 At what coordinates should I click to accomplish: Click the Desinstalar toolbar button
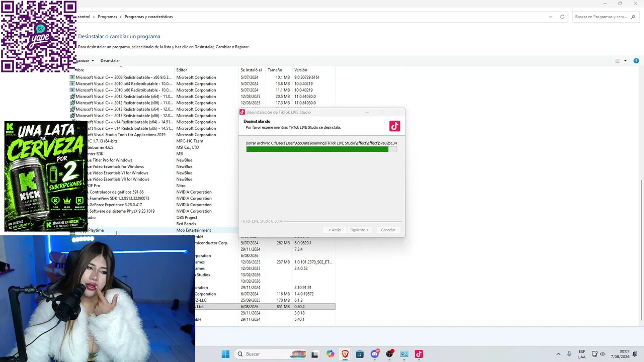[110, 60]
